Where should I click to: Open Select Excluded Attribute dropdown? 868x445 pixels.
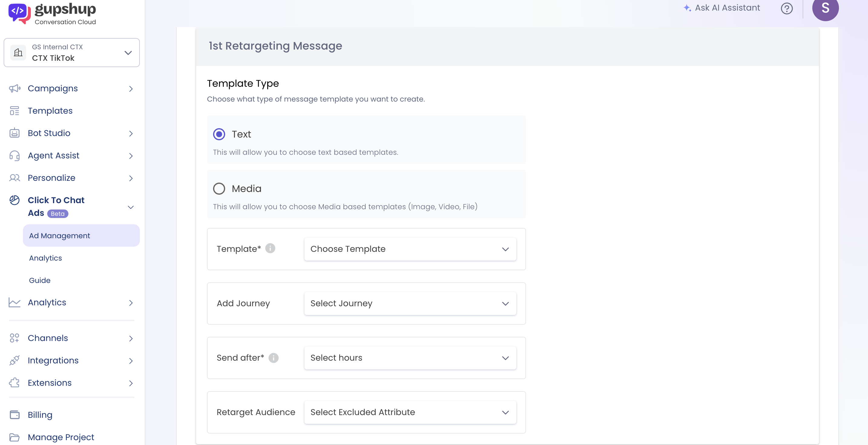410,412
